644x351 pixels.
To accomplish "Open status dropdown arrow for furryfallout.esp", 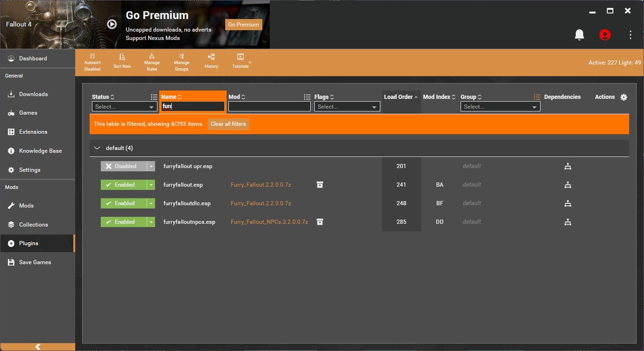I will (x=151, y=185).
